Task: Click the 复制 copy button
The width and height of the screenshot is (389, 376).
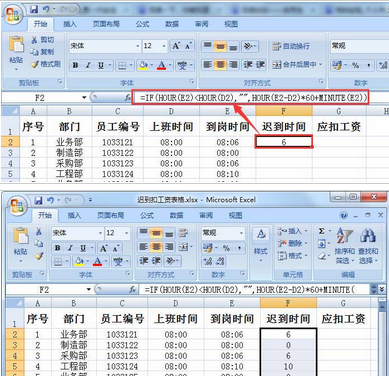Action: pyautogui.click(x=42, y=52)
